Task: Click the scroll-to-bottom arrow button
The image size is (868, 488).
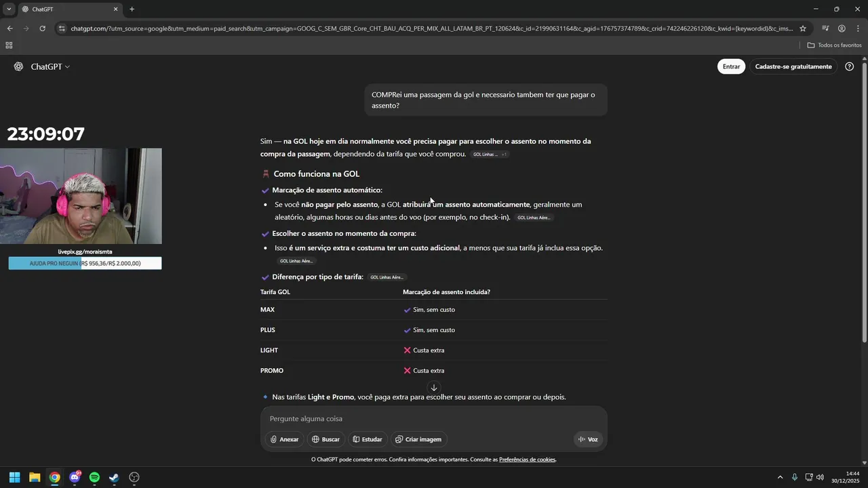Action: (x=434, y=388)
